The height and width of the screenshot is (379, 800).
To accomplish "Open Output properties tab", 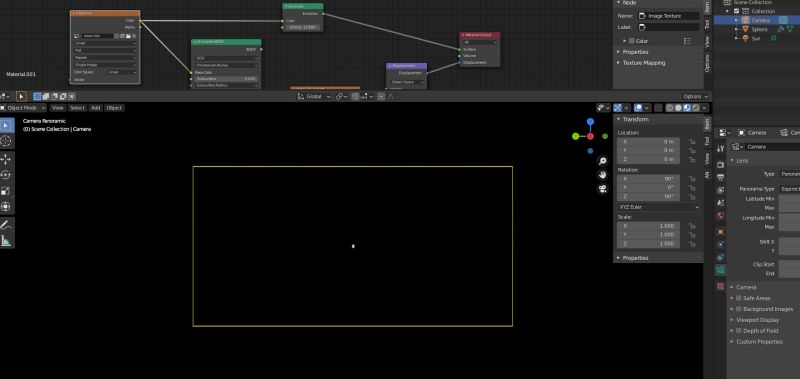I will tap(720, 177).
